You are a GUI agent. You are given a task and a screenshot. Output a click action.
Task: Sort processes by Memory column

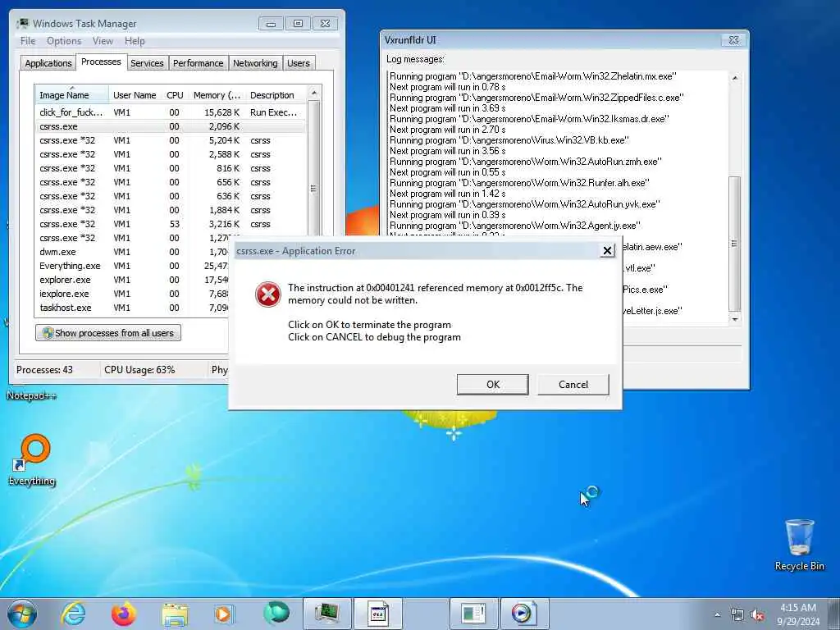217,95
